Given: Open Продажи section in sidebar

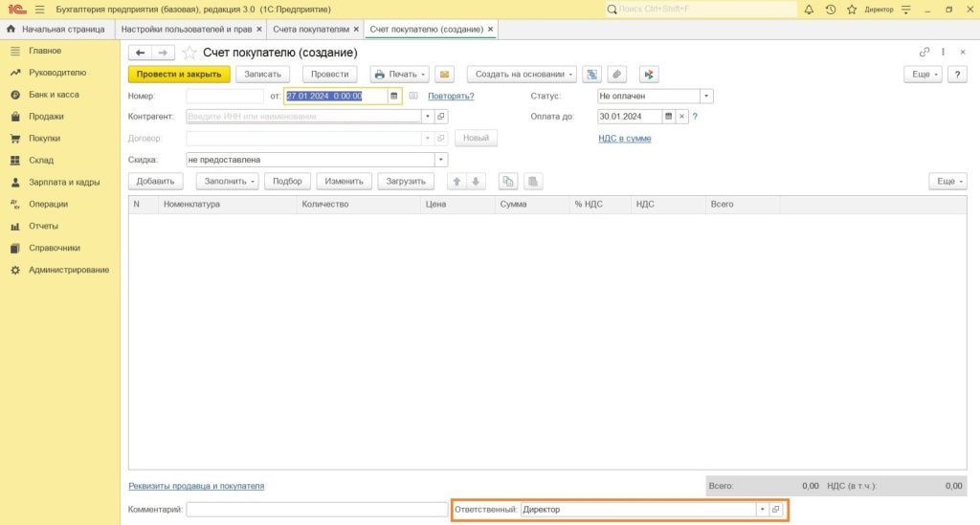Looking at the screenshot, I should (46, 117).
